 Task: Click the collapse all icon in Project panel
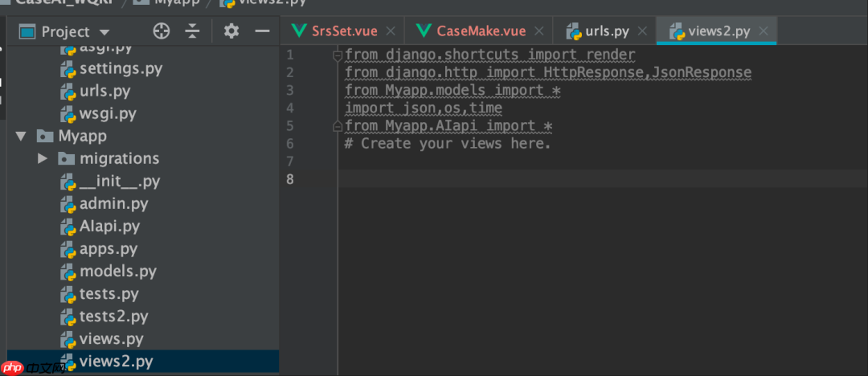(x=192, y=31)
